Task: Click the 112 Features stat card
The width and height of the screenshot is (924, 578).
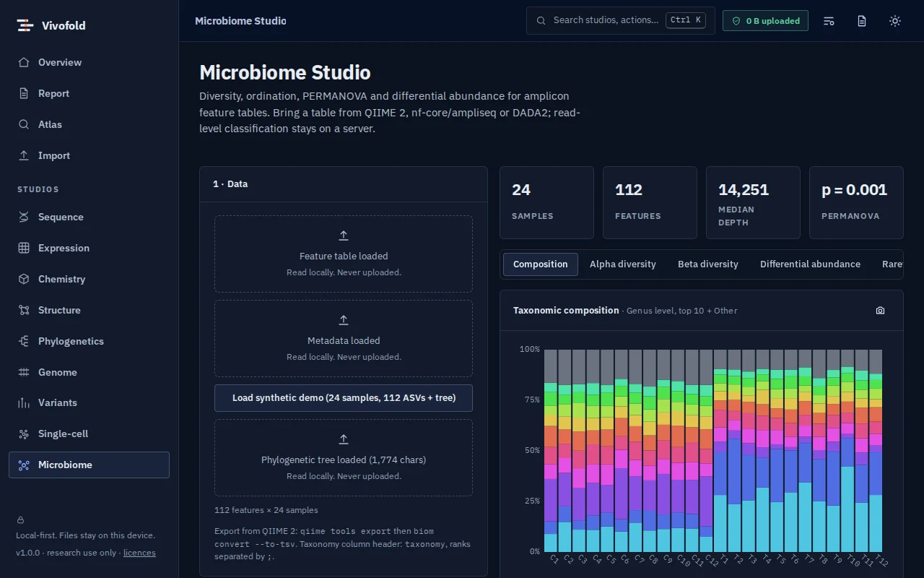Action: point(650,203)
